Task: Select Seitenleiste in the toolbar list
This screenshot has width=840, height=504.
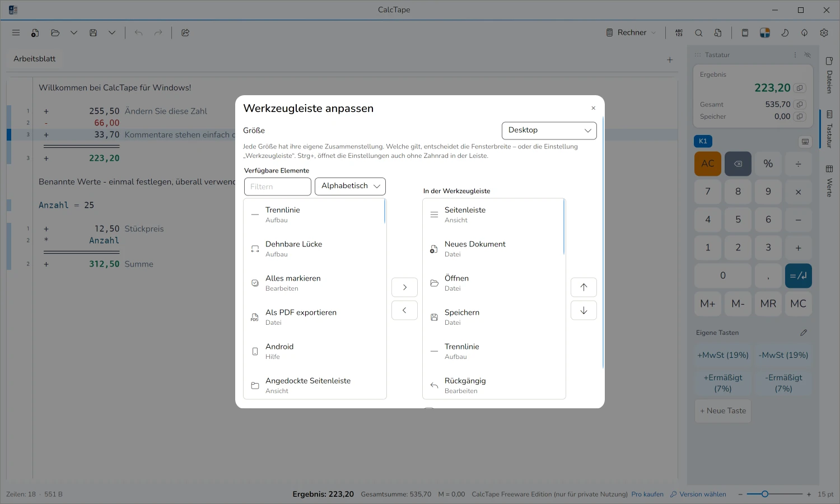Action: pos(493,214)
